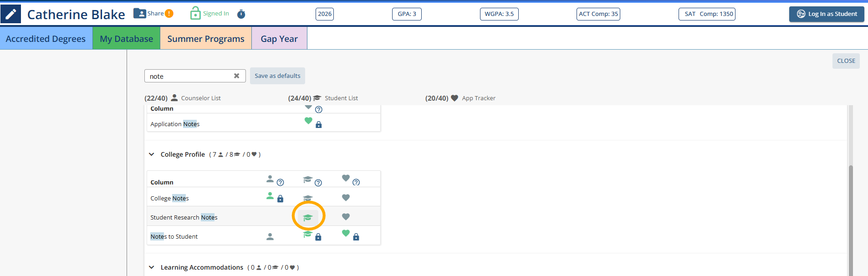Click lock beside graduation cap in Notes to Student row
This screenshot has height=276, width=868.
click(318, 237)
